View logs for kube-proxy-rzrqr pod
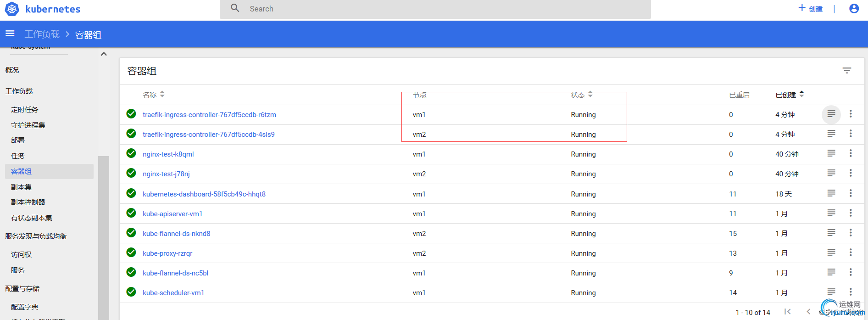This screenshot has height=320, width=868. (831, 253)
